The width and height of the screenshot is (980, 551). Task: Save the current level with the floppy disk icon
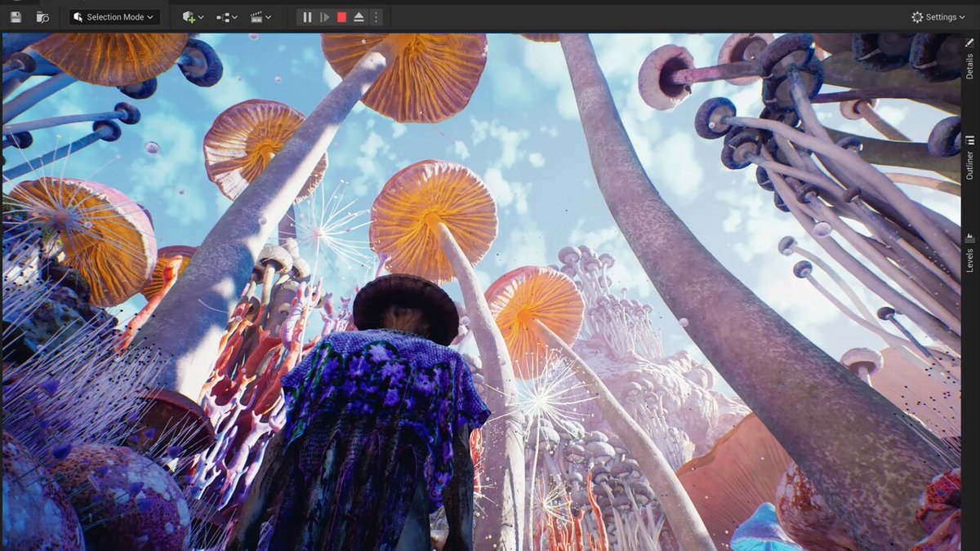(16, 16)
